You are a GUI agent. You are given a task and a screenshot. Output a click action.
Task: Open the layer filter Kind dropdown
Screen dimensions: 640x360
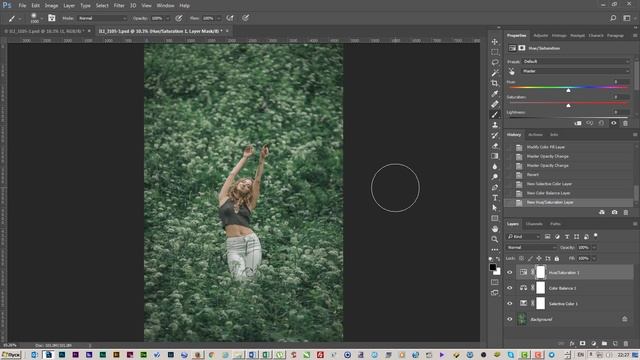(523, 237)
